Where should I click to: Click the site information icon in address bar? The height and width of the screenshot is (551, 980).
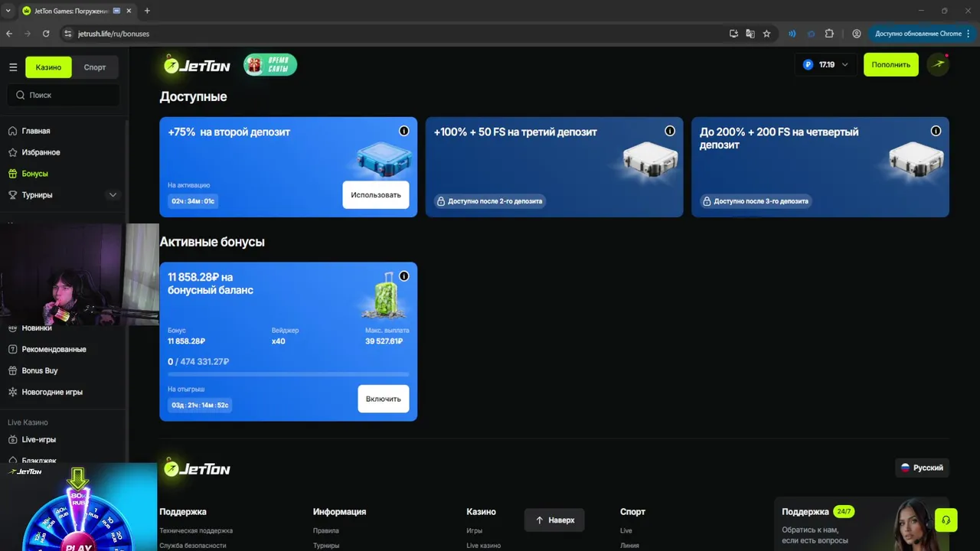67,34
